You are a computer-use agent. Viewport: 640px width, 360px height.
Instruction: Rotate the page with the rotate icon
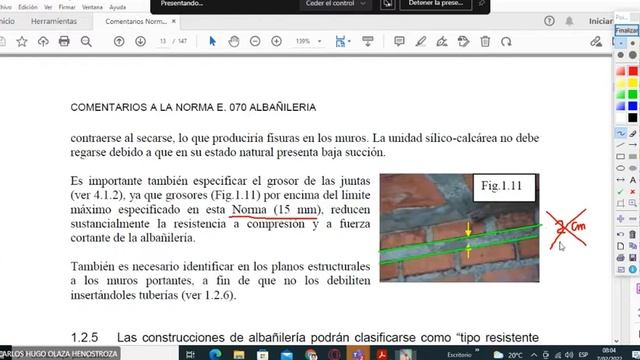[506, 41]
